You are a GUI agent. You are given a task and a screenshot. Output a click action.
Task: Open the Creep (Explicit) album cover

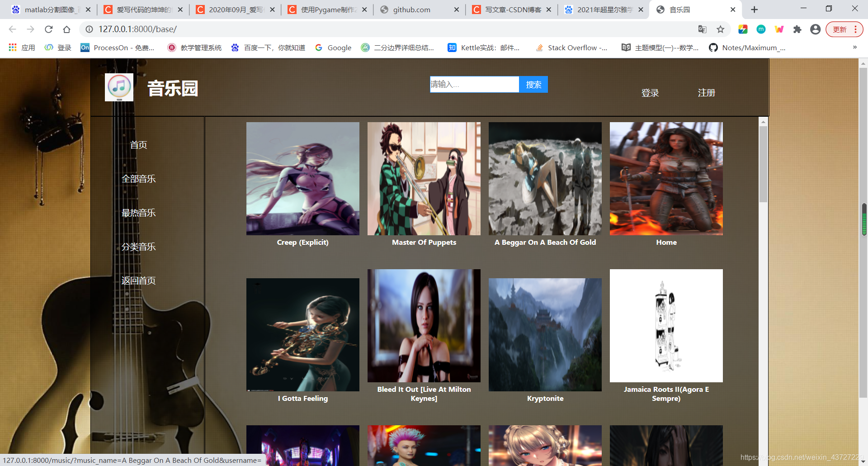click(303, 179)
